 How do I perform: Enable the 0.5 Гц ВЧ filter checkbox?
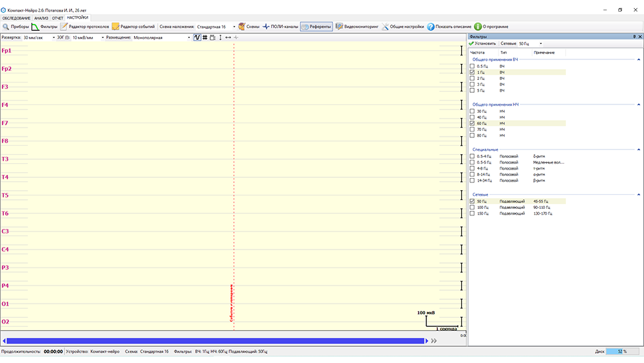472,66
